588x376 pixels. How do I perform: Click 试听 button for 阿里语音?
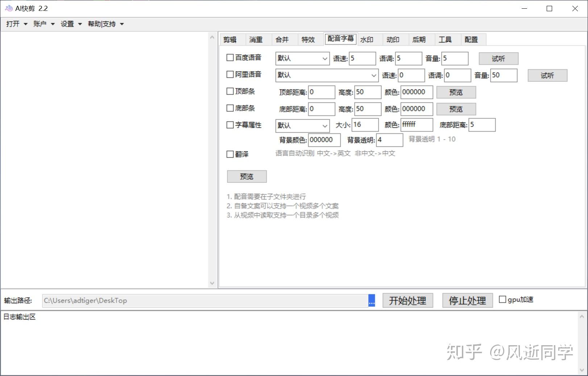pos(547,75)
